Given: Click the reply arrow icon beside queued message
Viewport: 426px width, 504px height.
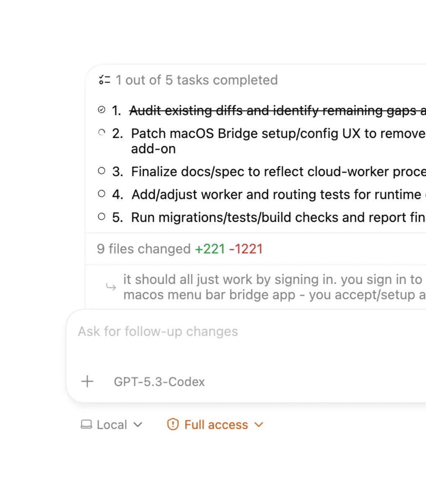Looking at the screenshot, I should tap(111, 287).
